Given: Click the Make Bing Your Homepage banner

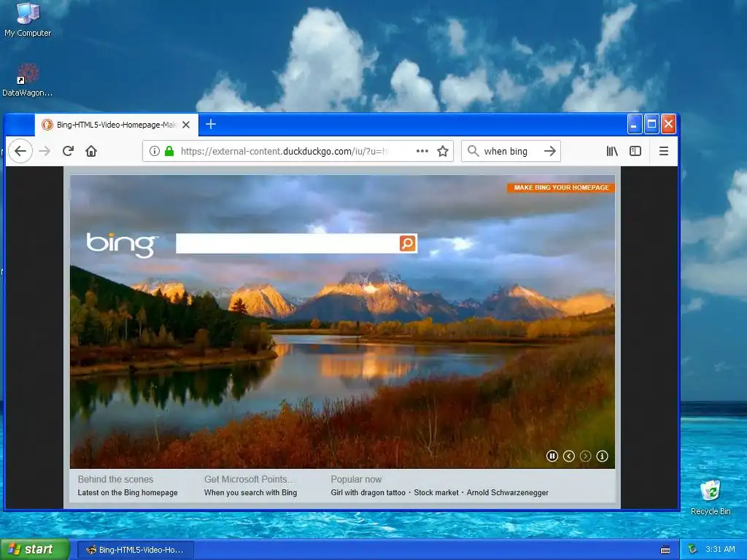Looking at the screenshot, I should point(561,187).
